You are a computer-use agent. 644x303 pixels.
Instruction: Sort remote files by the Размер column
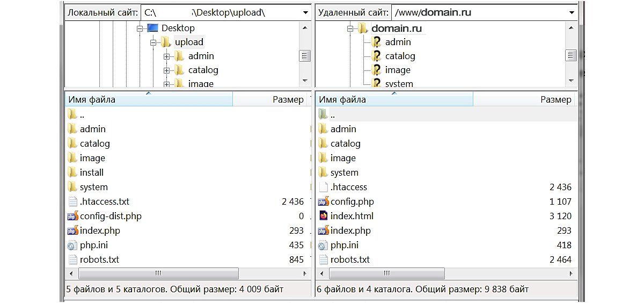click(x=555, y=99)
